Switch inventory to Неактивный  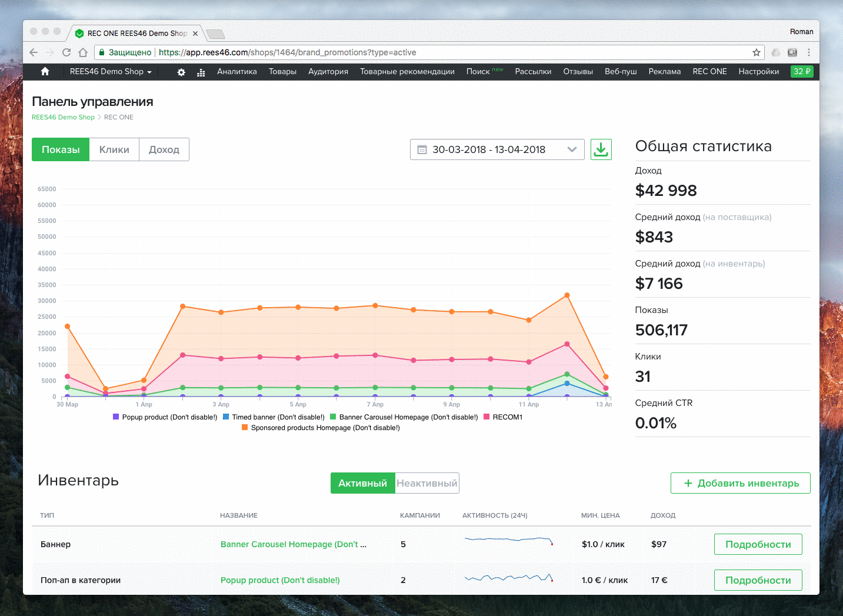tap(427, 483)
